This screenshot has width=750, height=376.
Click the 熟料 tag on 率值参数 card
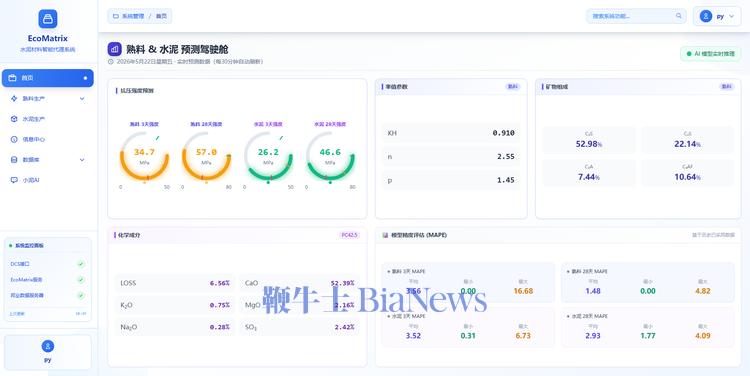tap(512, 87)
